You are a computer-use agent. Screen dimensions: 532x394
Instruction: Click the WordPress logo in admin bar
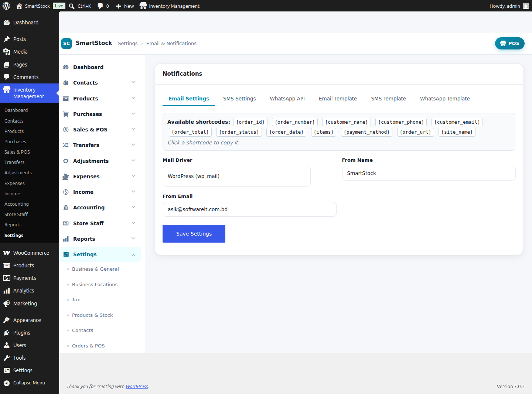(x=6, y=6)
